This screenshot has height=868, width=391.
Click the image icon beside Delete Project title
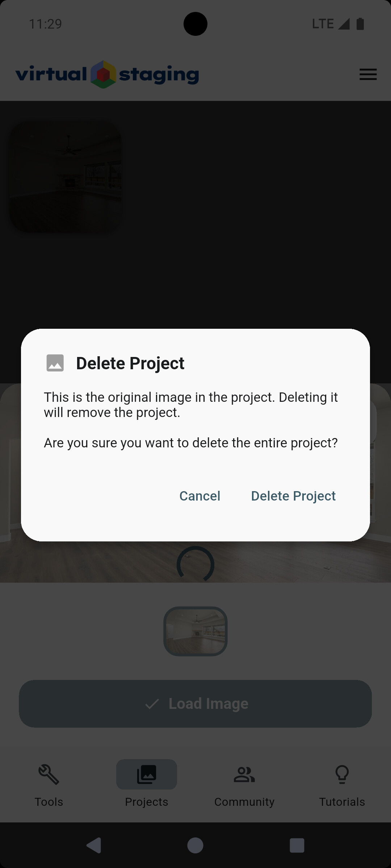click(55, 363)
